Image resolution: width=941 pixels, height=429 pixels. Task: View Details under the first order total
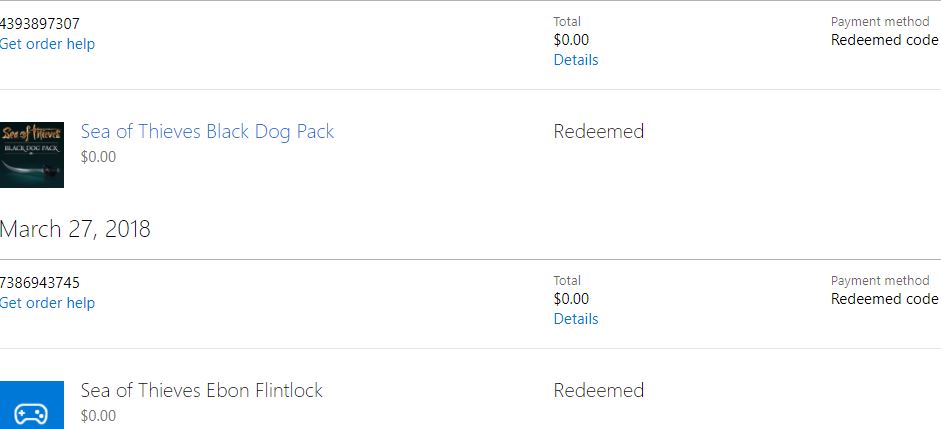tap(576, 60)
